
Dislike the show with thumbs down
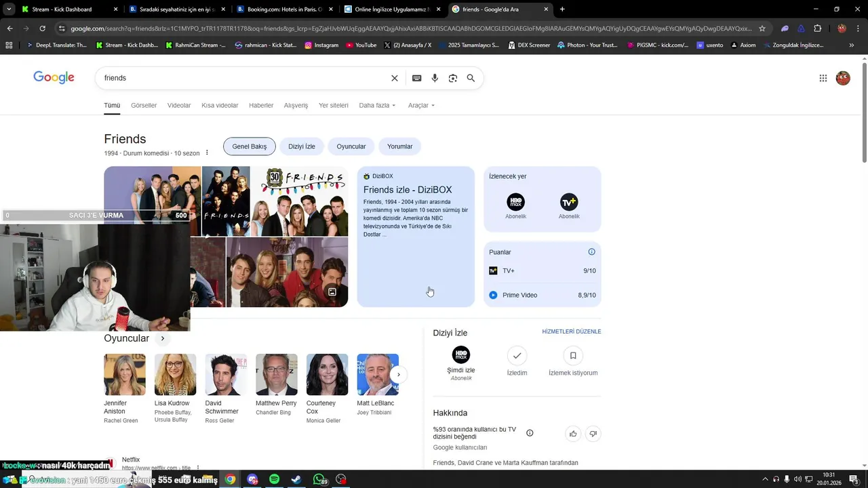point(593,434)
